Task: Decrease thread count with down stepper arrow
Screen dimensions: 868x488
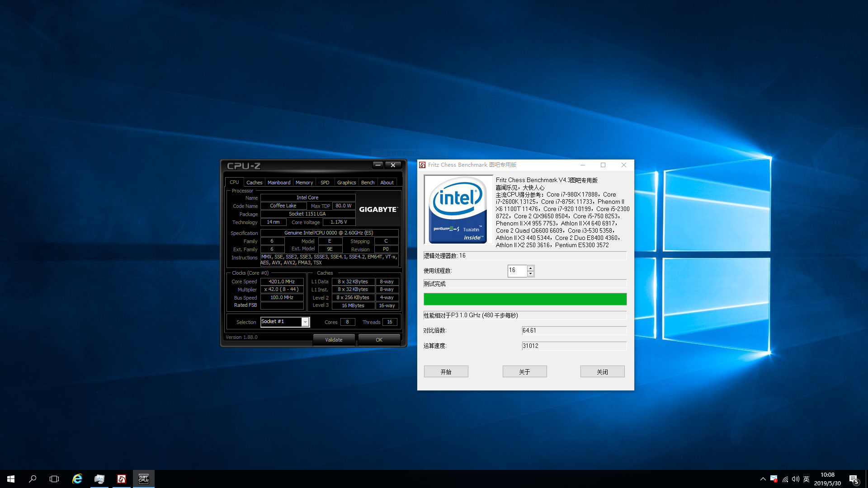Action: point(531,274)
